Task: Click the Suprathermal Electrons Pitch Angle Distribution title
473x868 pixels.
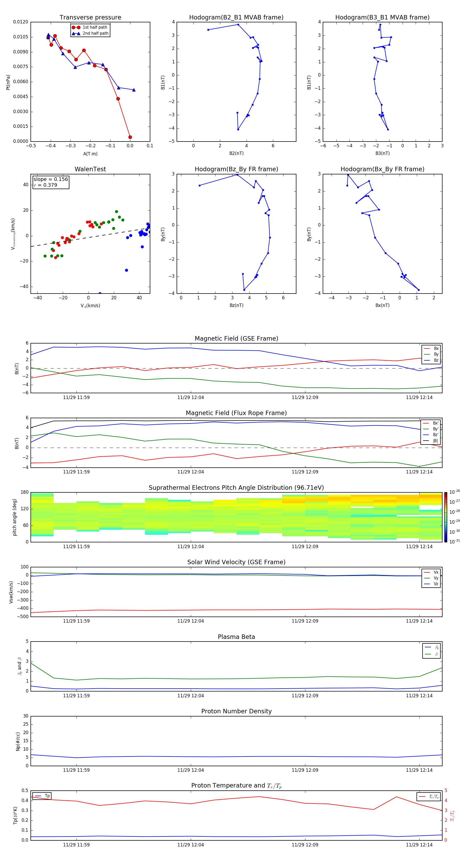Action: pos(236,488)
